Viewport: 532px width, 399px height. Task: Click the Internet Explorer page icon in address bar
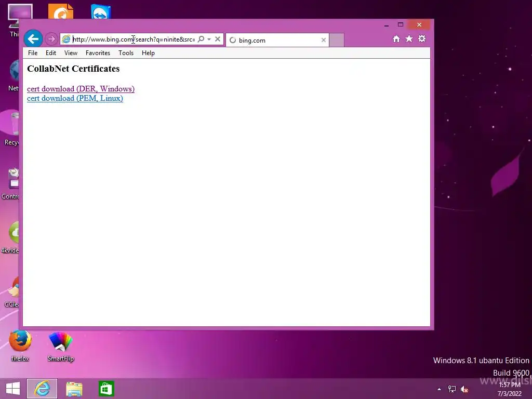[66, 39]
